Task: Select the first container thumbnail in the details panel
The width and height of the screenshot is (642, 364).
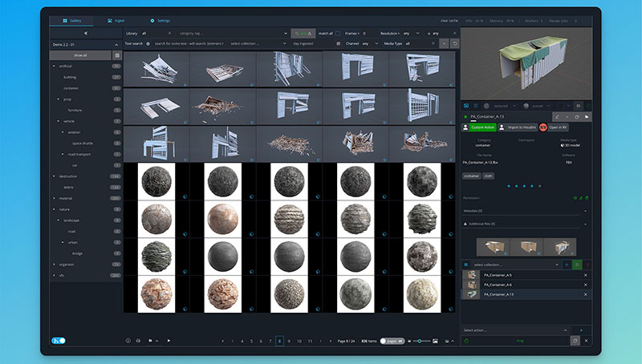Action: click(493, 247)
